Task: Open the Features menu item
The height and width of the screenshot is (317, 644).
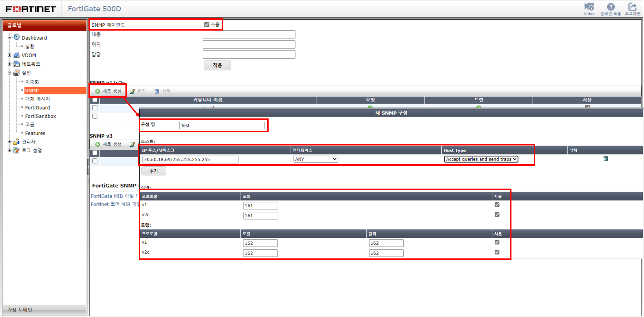Action: click(x=35, y=133)
